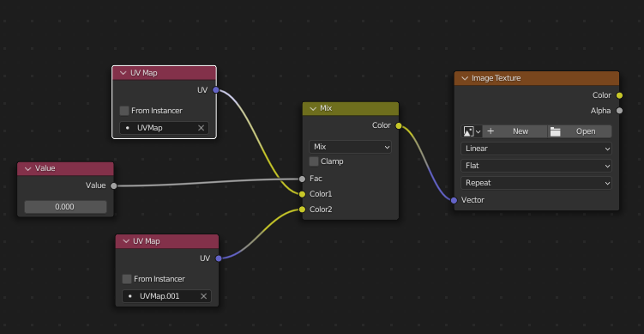
Task: Click Image Texture Vector input socket
Action: (x=454, y=200)
